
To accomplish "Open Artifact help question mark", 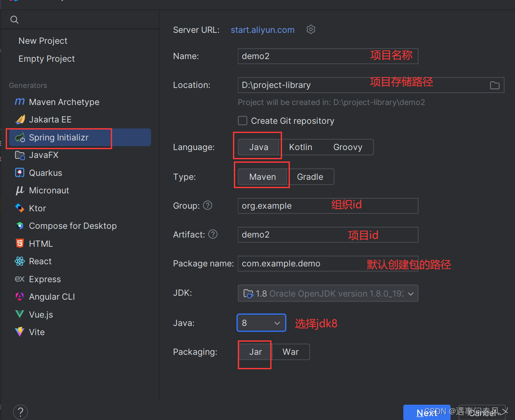I will pyautogui.click(x=213, y=234).
